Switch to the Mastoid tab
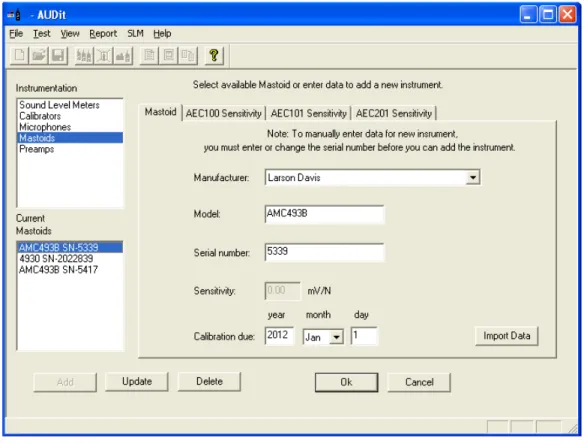 click(161, 112)
